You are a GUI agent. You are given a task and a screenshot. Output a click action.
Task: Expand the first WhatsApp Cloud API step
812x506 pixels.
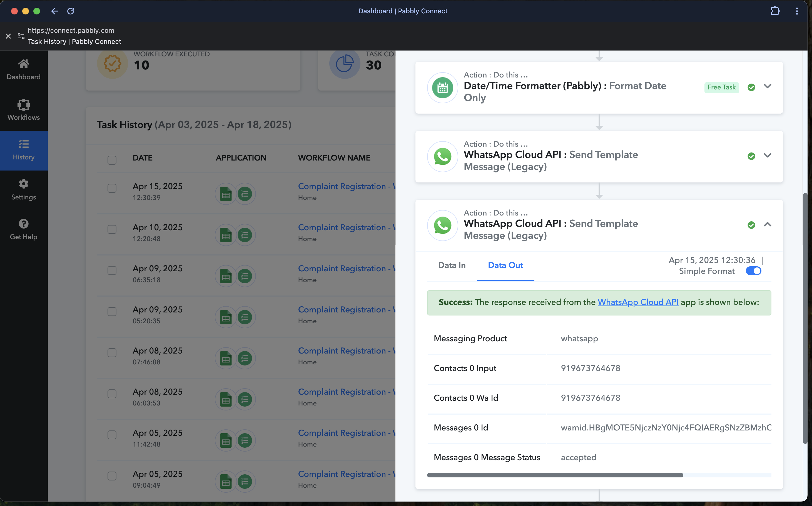[x=767, y=155]
